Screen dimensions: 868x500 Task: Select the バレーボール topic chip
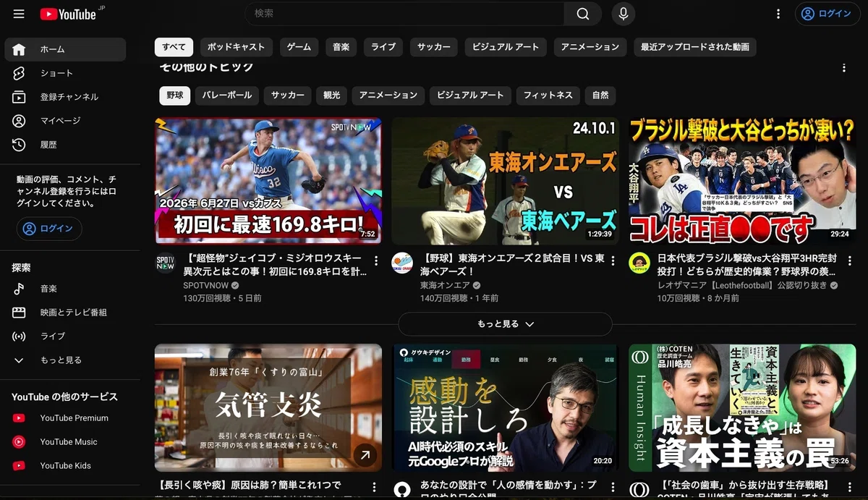click(227, 96)
